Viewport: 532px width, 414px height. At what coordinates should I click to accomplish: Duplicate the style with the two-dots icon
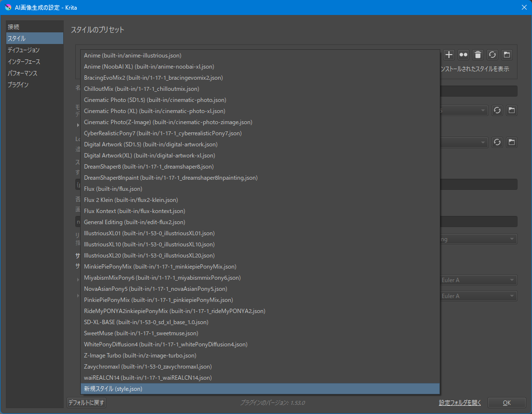pos(463,55)
